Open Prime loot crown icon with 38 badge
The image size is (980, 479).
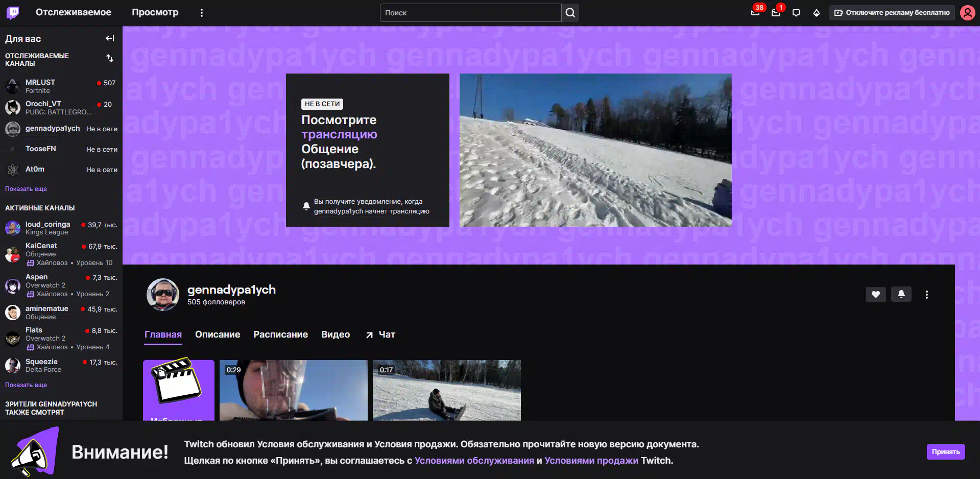(x=755, y=13)
